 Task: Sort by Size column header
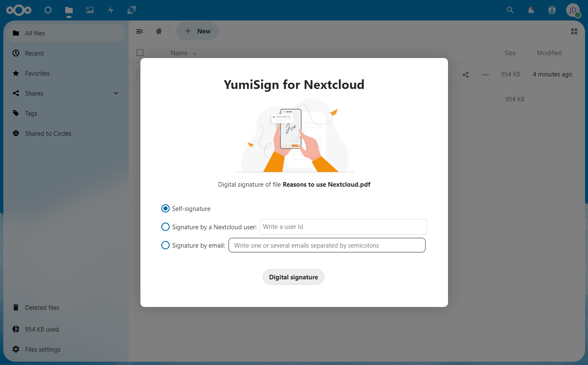(x=510, y=53)
